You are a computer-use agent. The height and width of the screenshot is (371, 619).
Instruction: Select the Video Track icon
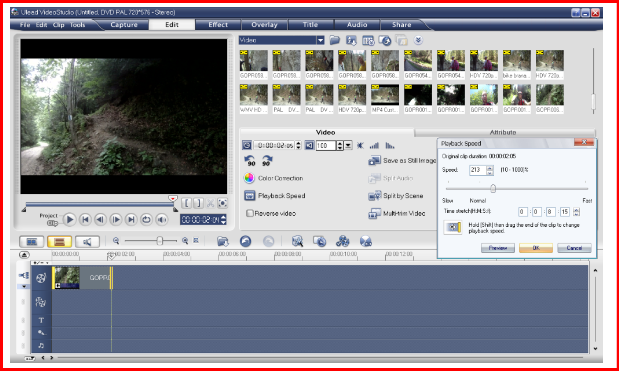coord(41,278)
